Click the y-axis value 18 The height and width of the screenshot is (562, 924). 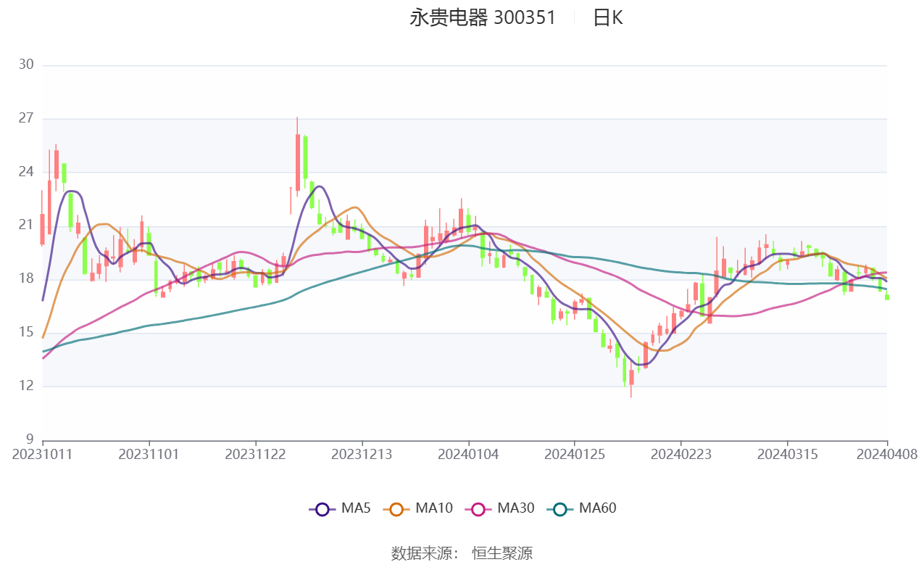pyautogui.click(x=26, y=278)
